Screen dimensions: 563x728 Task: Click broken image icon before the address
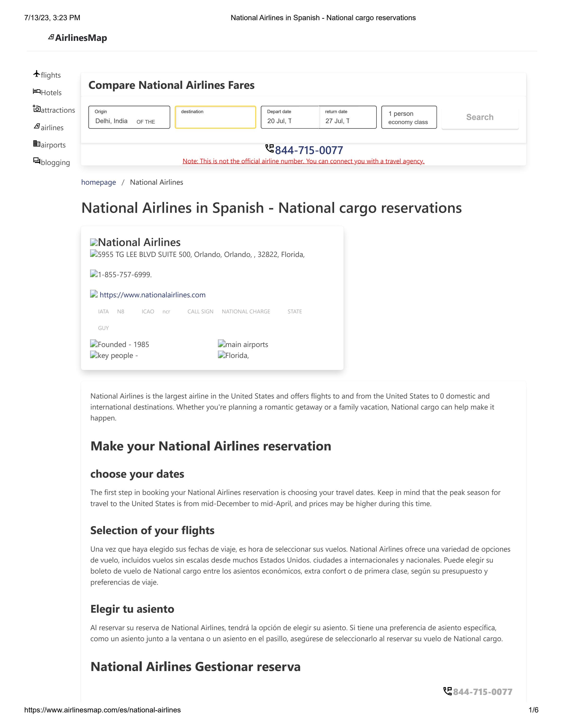(94, 254)
